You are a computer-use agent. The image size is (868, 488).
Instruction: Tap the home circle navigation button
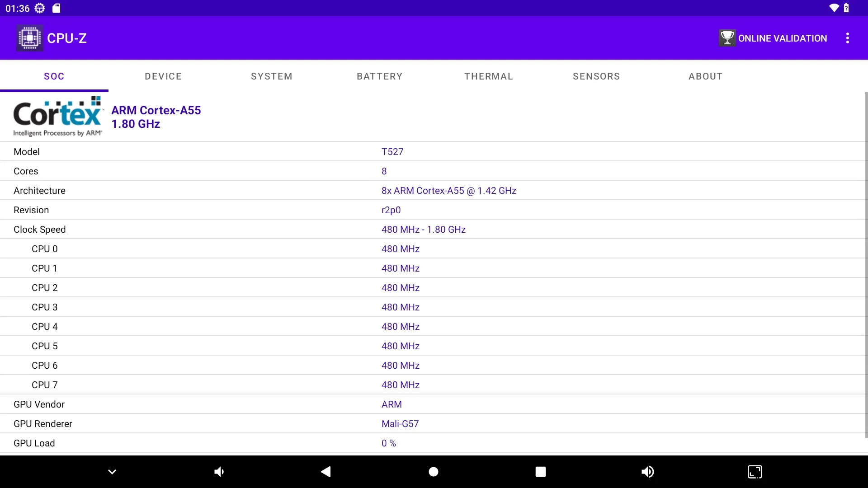click(433, 472)
